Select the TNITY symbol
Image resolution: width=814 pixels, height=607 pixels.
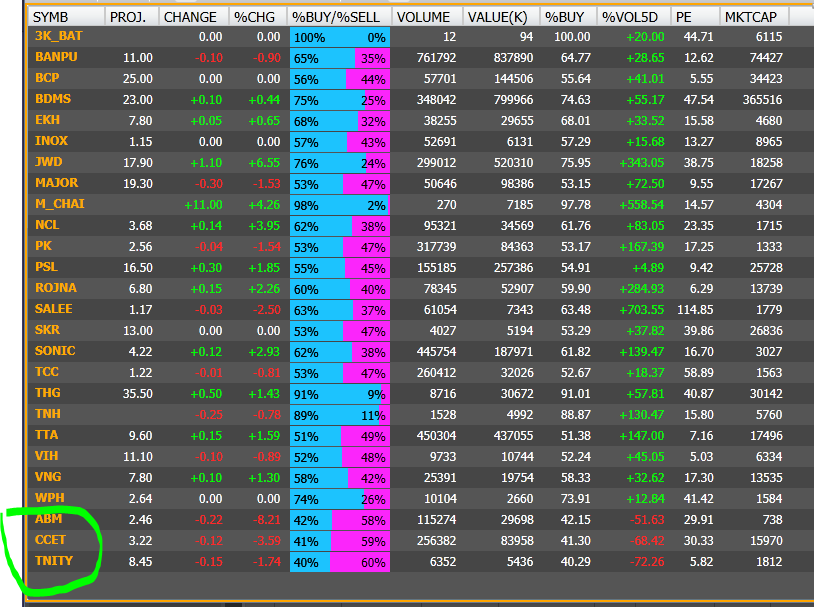click(x=53, y=561)
